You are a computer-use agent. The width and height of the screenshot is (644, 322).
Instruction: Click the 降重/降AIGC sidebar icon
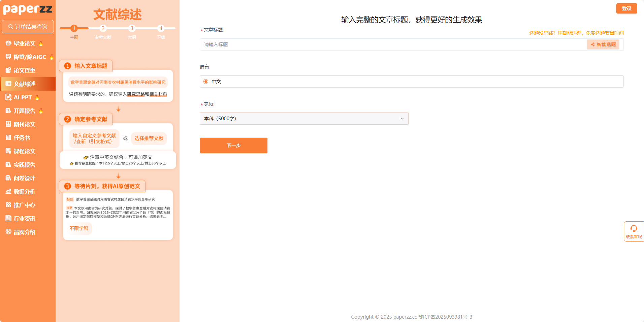point(8,57)
